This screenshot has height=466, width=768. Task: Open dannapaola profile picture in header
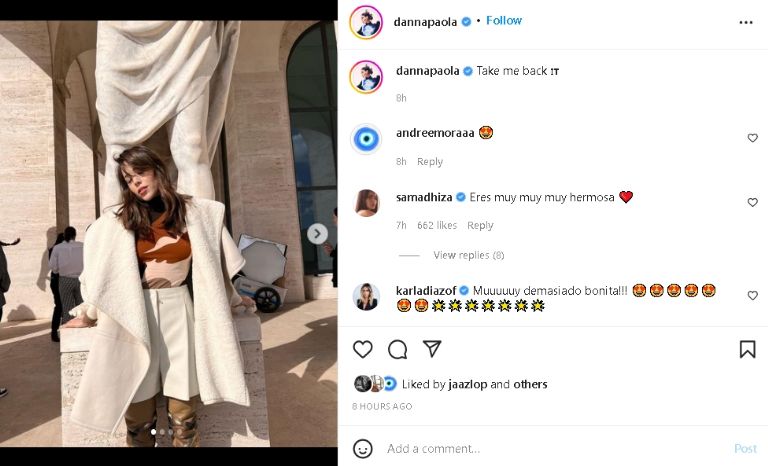[x=366, y=22]
